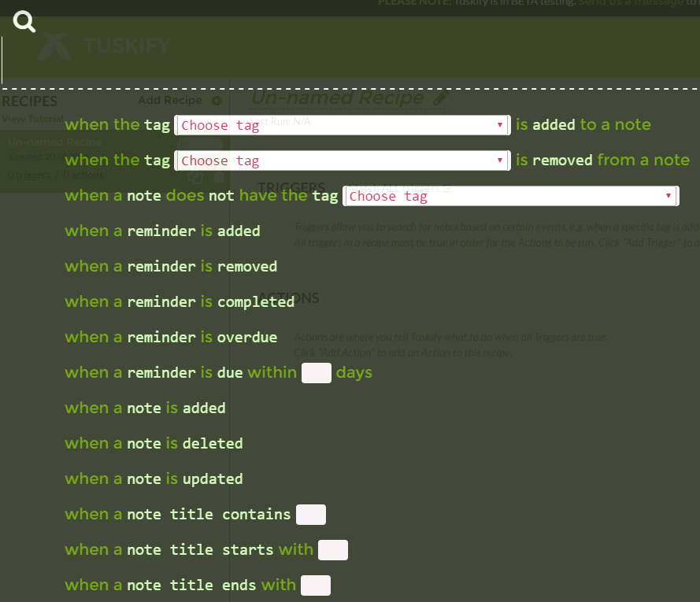The width and height of the screenshot is (700, 602).
Task: Click input field after 'note title ends with'
Action: click(x=316, y=585)
